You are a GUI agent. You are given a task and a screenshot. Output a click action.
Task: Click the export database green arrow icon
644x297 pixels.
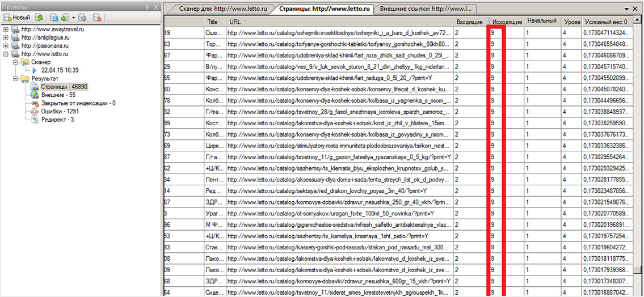coord(65,18)
